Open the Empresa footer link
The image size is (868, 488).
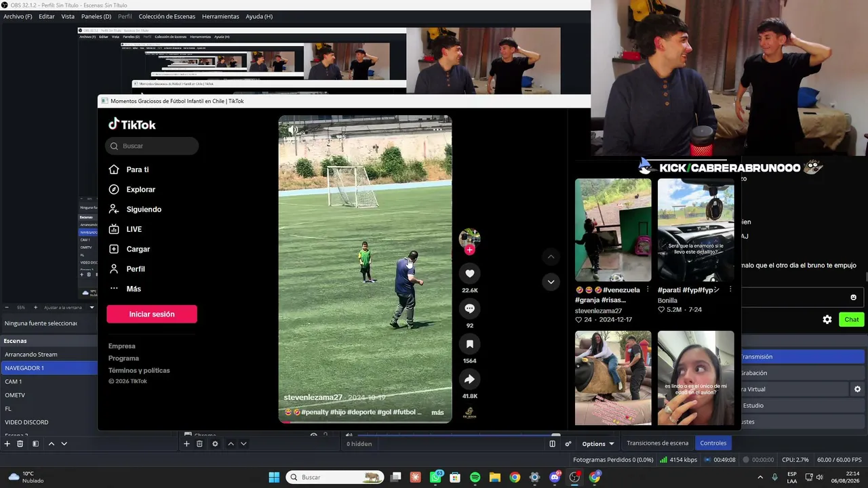coord(122,346)
